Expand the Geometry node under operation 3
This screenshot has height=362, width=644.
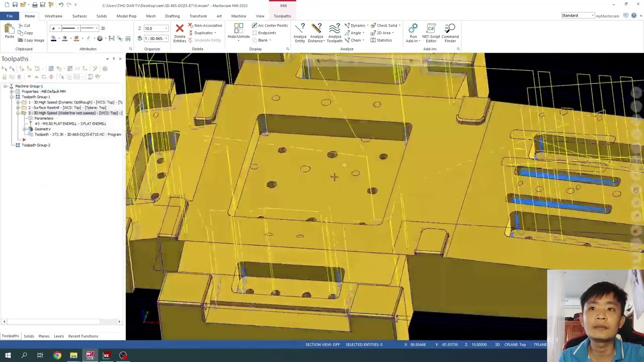[x=24, y=129]
